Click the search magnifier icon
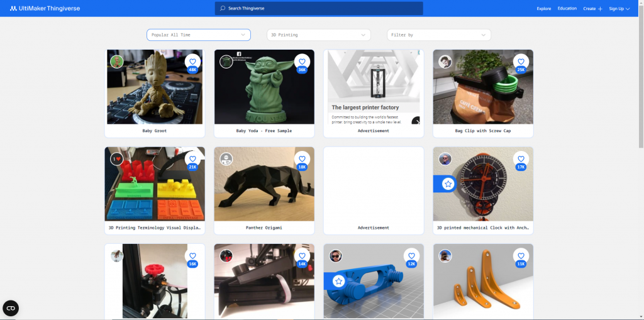Image resolution: width=644 pixels, height=320 pixels. (x=223, y=8)
